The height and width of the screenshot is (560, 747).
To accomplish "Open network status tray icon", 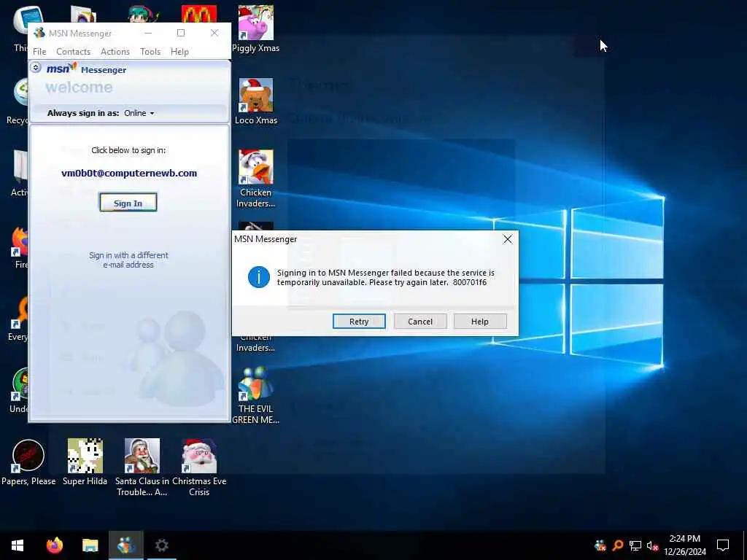I will pos(635,545).
